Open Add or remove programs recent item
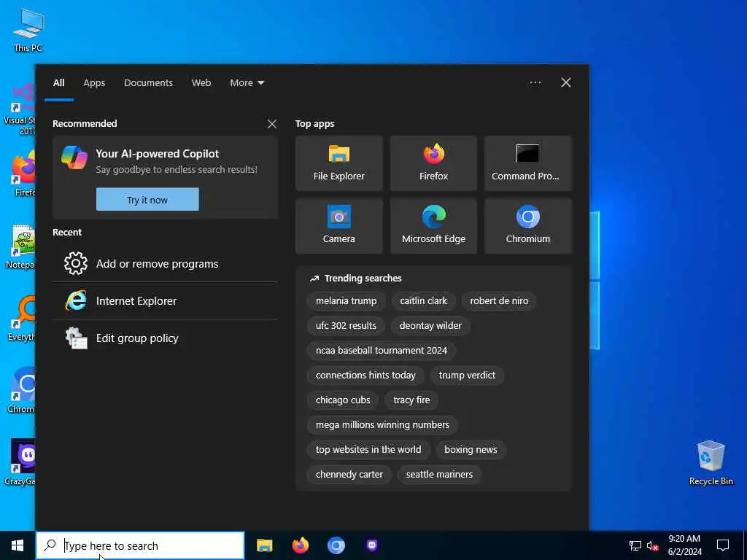The image size is (747, 560). pos(166,263)
